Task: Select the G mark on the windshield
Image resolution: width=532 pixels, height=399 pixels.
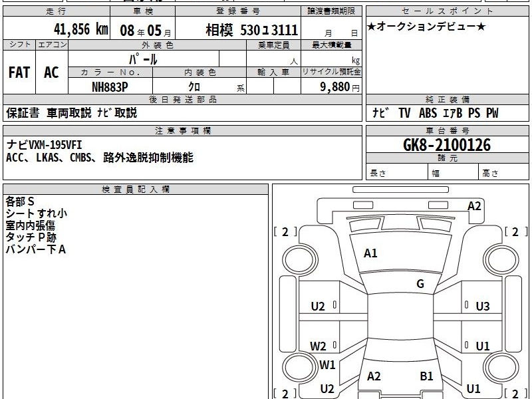Action: click(420, 283)
